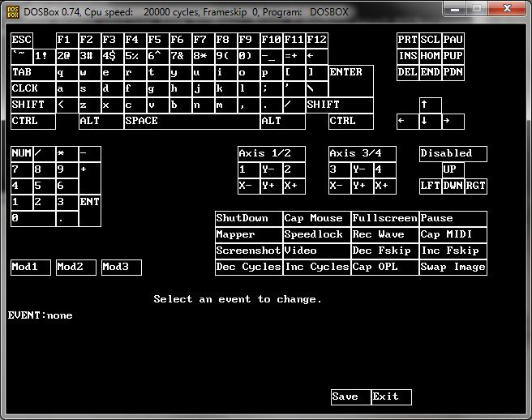This screenshot has height=420, width=532.
Task: Select joystick button 4 under Axis 3/4
Action: (x=385, y=169)
